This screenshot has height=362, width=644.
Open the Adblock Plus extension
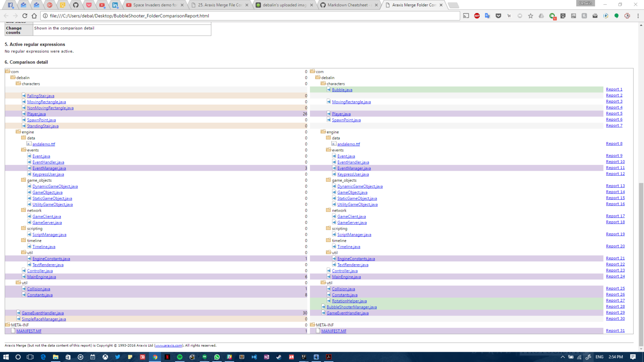click(x=477, y=16)
